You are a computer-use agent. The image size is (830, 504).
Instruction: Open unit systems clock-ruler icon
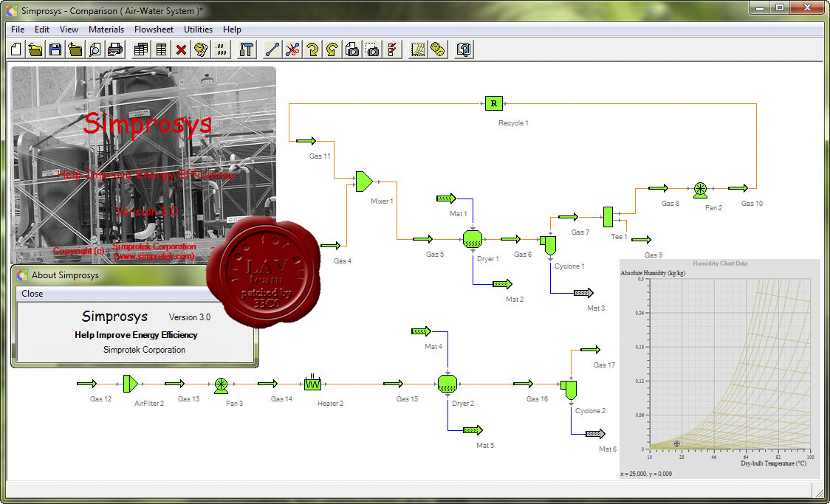click(201, 49)
